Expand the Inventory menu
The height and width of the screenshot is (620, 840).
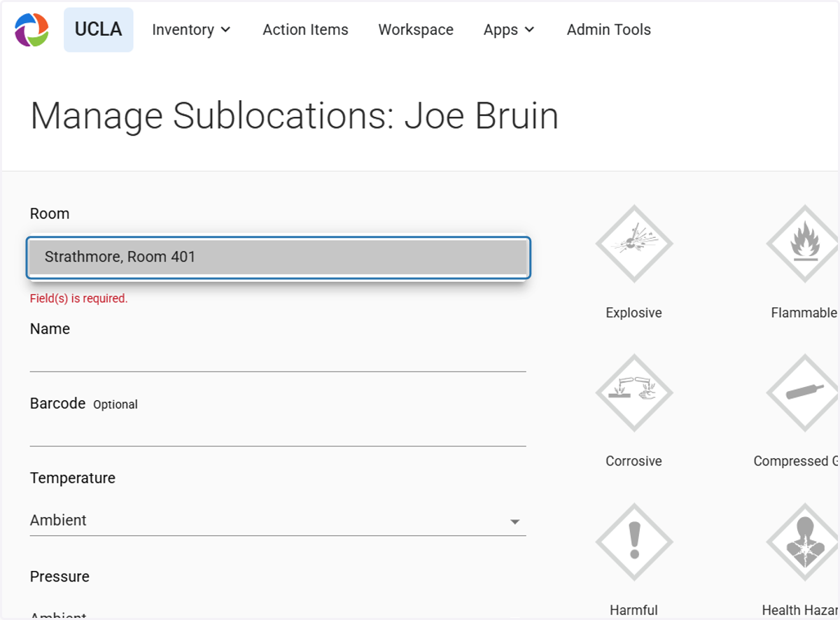[191, 29]
